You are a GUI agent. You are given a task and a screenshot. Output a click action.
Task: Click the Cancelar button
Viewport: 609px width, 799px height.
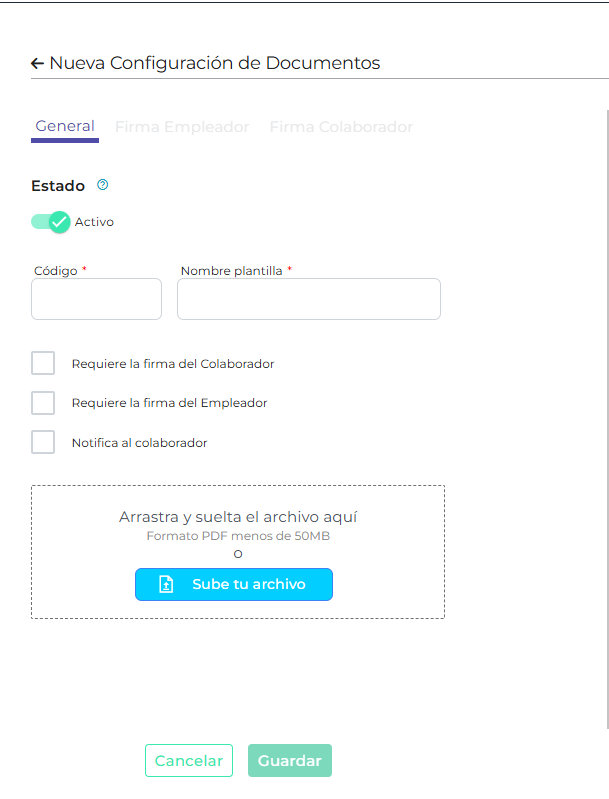pos(189,761)
